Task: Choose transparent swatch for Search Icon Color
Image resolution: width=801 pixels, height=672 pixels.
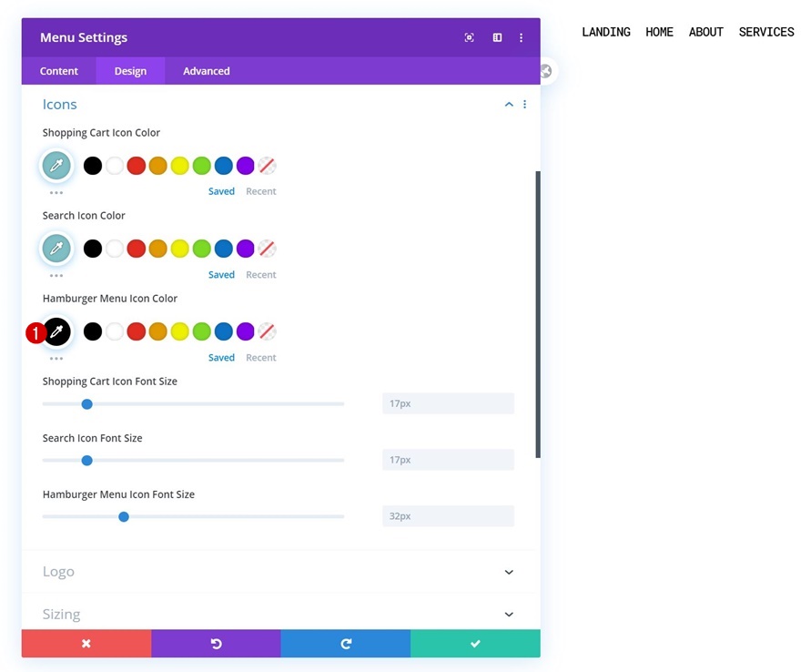Action: point(268,249)
